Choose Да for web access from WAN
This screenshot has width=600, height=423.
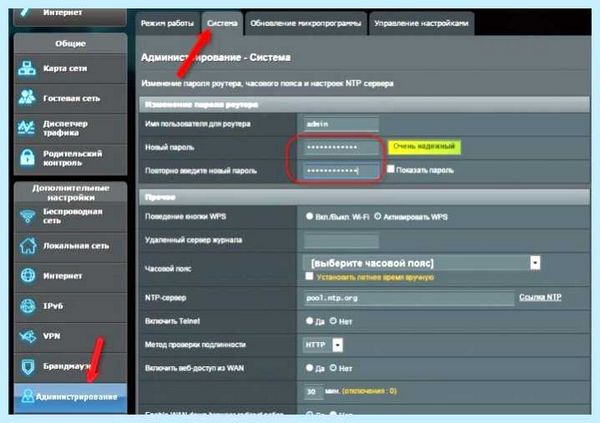(309, 368)
